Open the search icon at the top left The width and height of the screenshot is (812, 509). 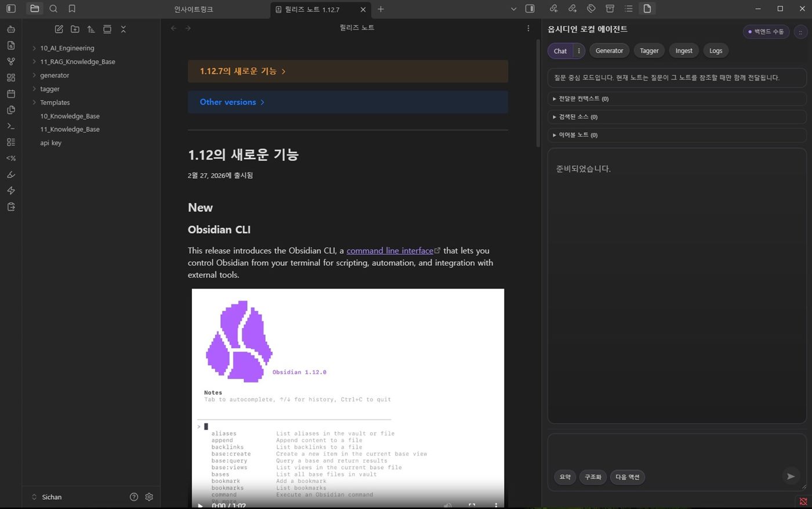tap(53, 9)
